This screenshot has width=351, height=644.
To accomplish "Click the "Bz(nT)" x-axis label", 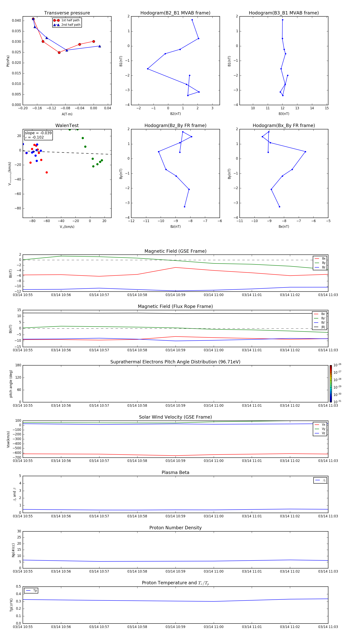I will 175,227.
